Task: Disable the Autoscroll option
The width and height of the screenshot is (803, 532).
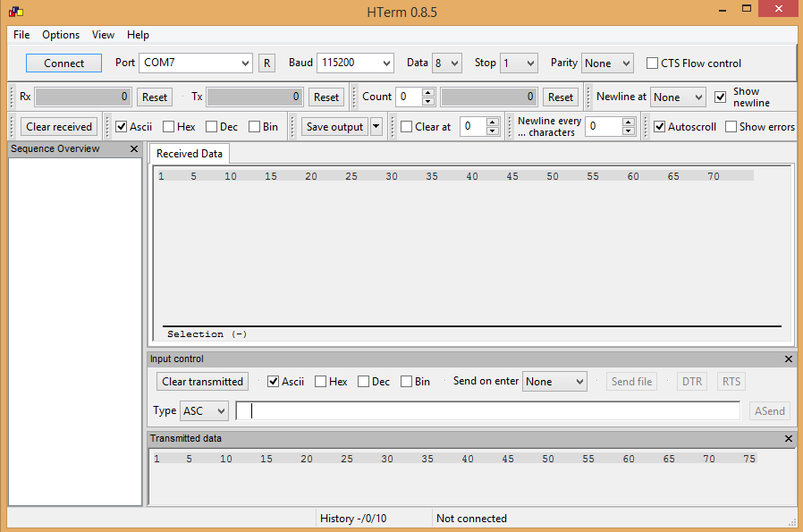Action: pos(660,126)
